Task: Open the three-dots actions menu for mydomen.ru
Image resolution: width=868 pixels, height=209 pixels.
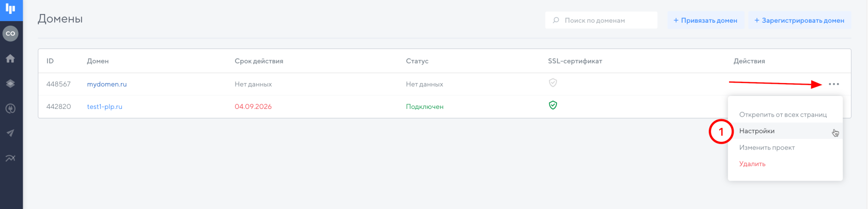Action: tap(834, 84)
